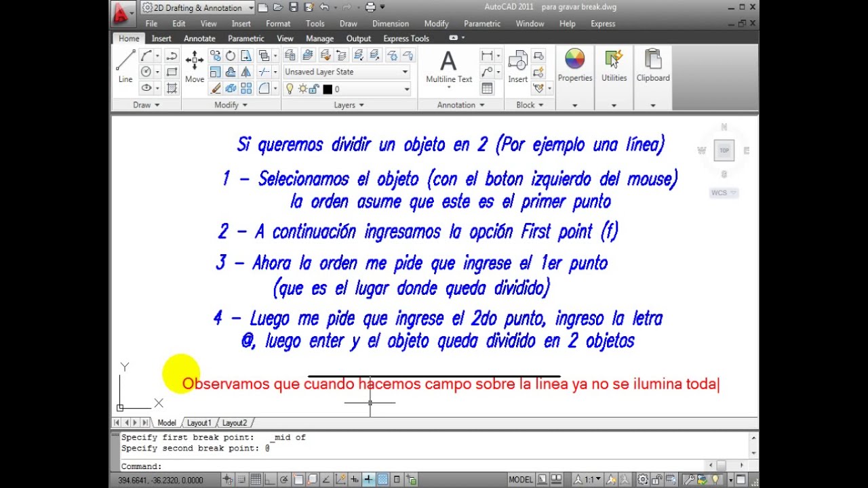Click the Save icon in Quick Access toolbar
This screenshot has width=868, height=488.
[294, 7]
